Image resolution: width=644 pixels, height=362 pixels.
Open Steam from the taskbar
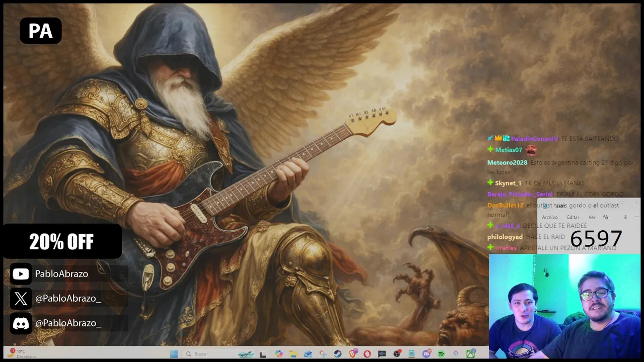(338, 354)
